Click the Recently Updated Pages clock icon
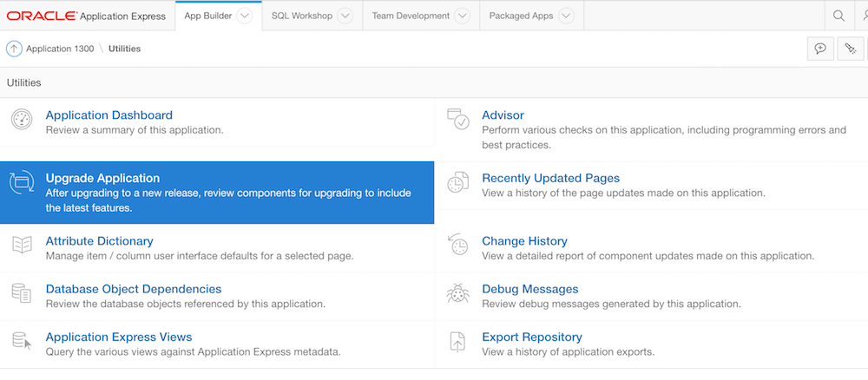The width and height of the screenshot is (868, 380). pos(457,182)
